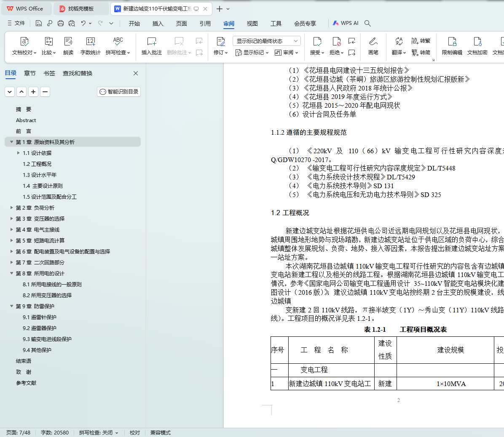Open the 工具 ribbon tab
The image size is (504, 437).
(x=276, y=24)
